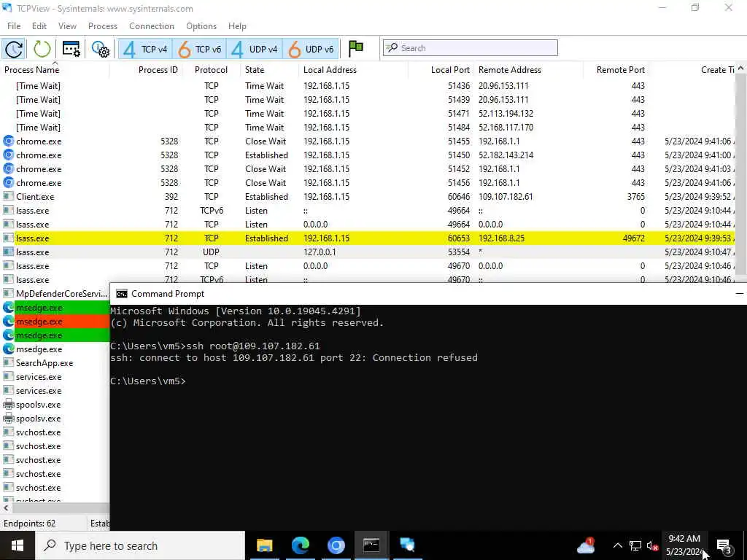Image resolution: width=747 pixels, height=560 pixels.
Task: Click horizontal scrollbar left arrow
Action: [x=6, y=508]
